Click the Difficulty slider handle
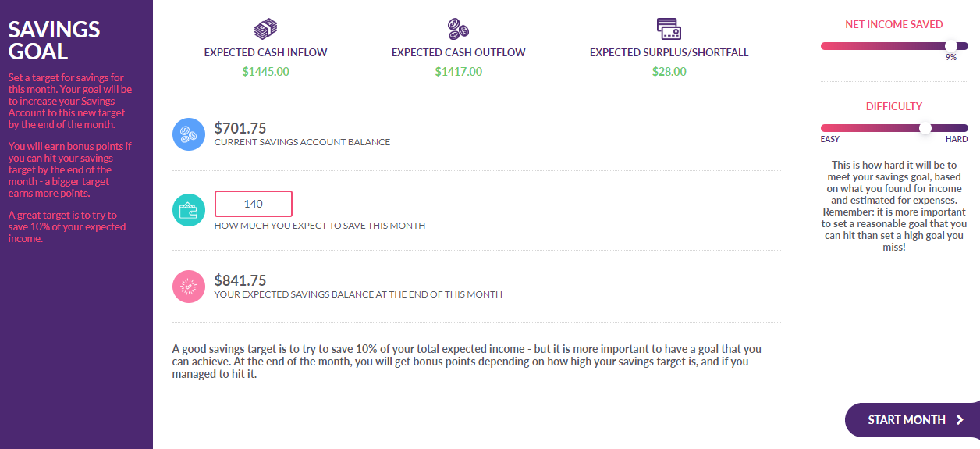The image size is (980, 449). (925, 128)
